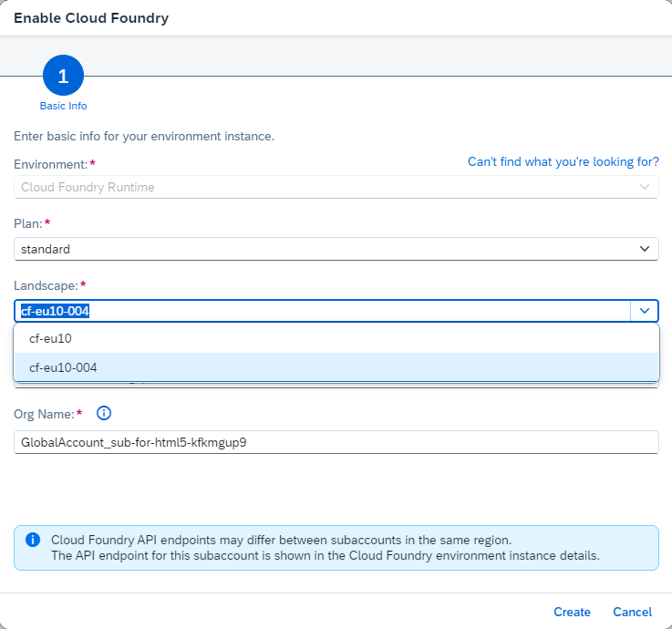Click the Cloud Foundry API endpoints message
The width and height of the screenshot is (672, 629).
326,548
